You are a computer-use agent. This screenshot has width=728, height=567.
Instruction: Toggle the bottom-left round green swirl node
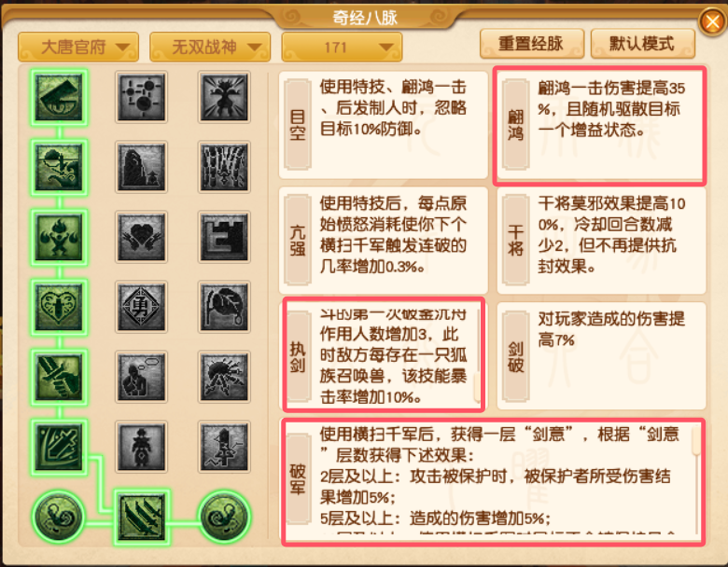pos(59,517)
